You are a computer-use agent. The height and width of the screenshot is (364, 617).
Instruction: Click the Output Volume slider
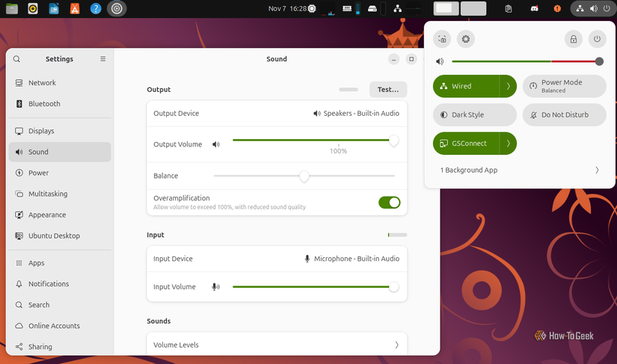point(315,141)
